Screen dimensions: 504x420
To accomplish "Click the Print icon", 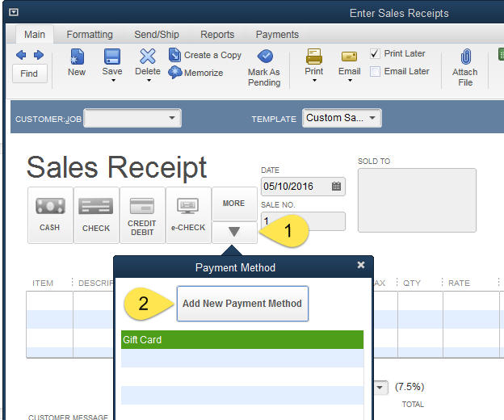I will (313, 57).
